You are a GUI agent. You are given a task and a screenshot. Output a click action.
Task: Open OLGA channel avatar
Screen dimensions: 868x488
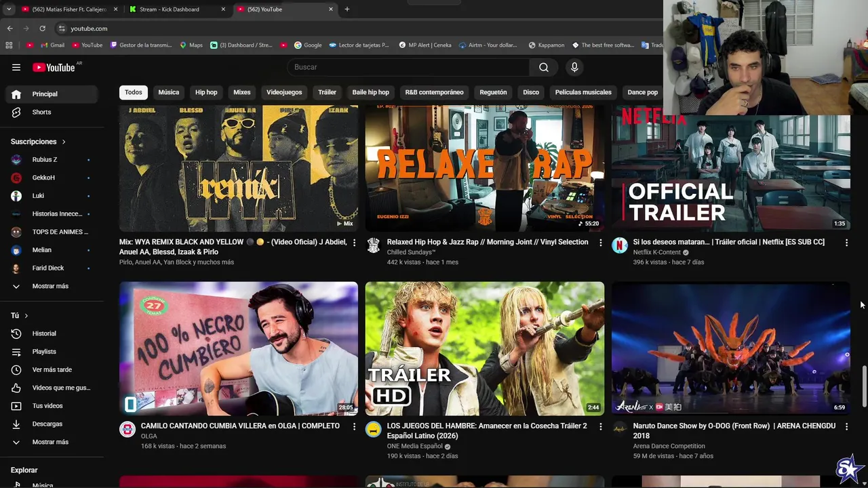(x=127, y=429)
